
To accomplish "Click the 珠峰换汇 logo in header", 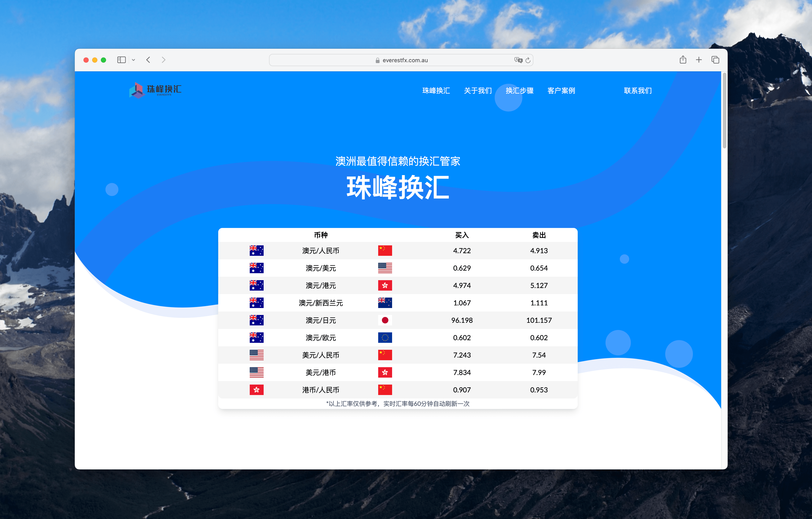I will click(x=155, y=90).
